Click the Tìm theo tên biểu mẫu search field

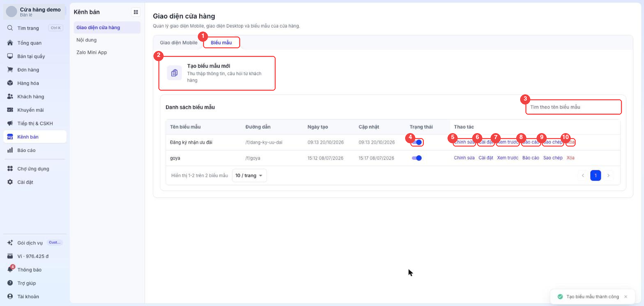click(573, 107)
